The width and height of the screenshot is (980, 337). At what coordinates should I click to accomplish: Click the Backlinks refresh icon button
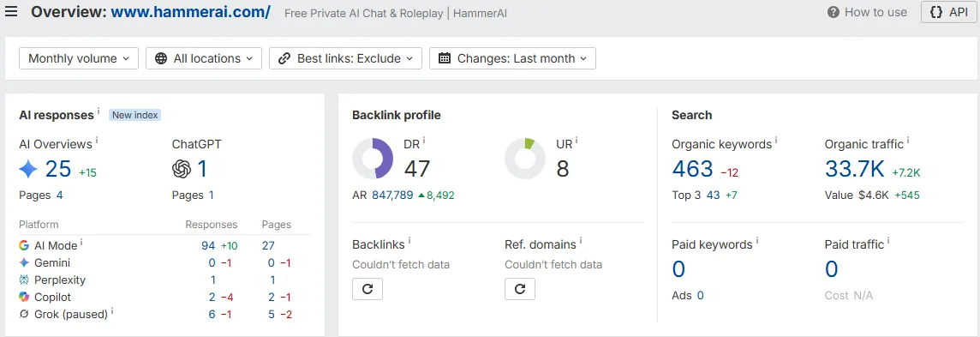(x=367, y=289)
